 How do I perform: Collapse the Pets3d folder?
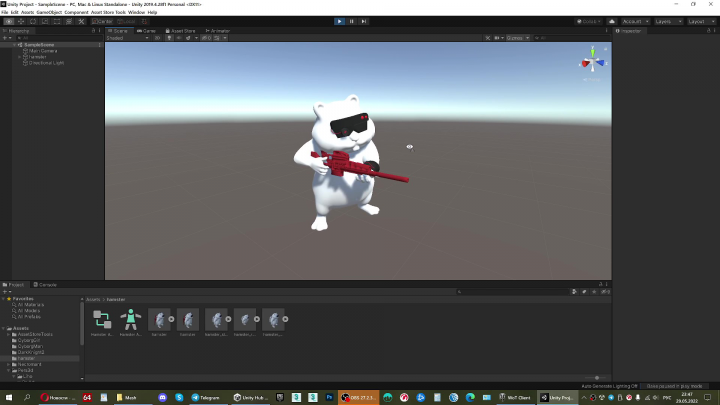(x=8, y=371)
